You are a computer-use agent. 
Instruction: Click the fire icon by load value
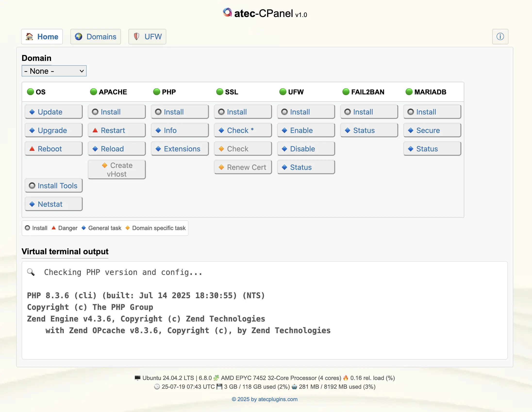[x=346, y=378]
